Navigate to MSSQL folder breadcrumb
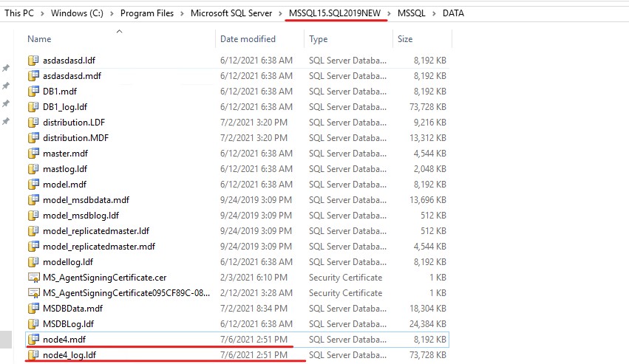 pyautogui.click(x=412, y=13)
